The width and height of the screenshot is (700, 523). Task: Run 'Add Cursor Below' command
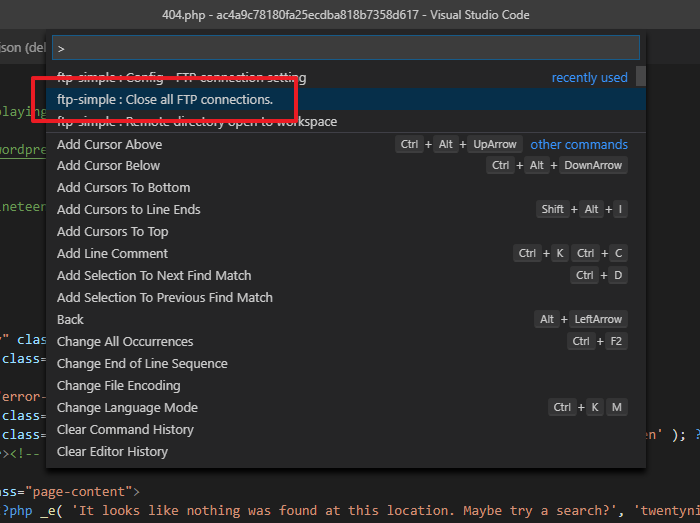346,166
